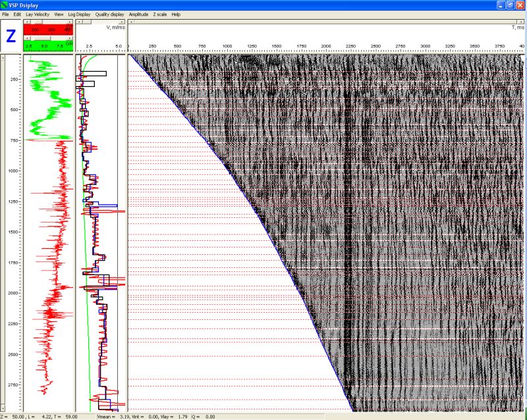The width and height of the screenshot is (527, 420).
Task: Open the Log Display menu
Action: pyautogui.click(x=79, y=14)
